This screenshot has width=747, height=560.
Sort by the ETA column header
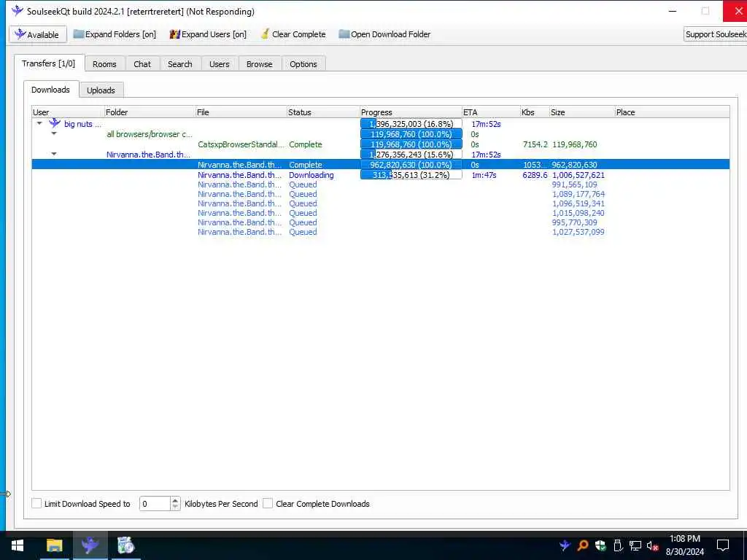pyautogui.click(x=491, y=112)
